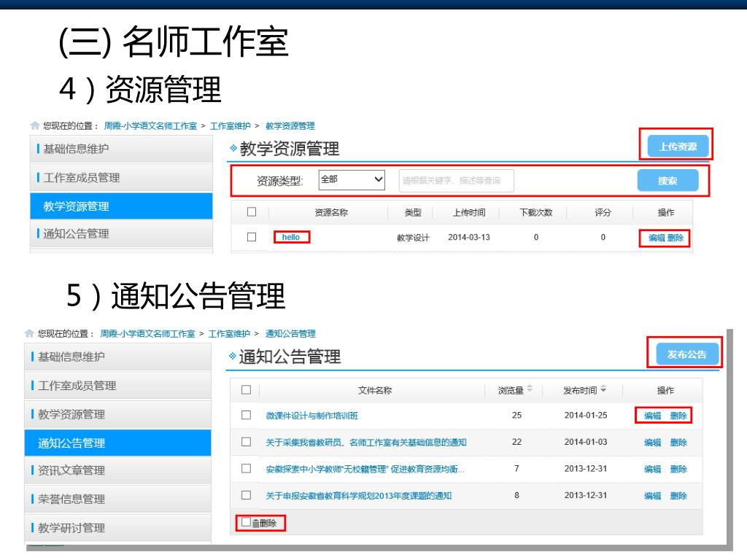Tick the checkbox beside the hello resource

(x=252, y=238)
